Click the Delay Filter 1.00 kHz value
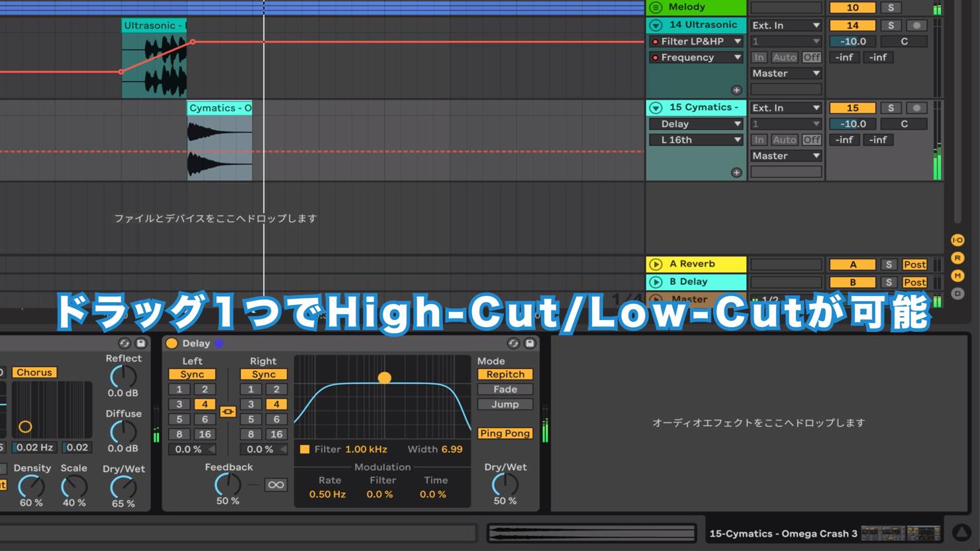The height and width of the screenshot is (551, 980). click(366, 449)
